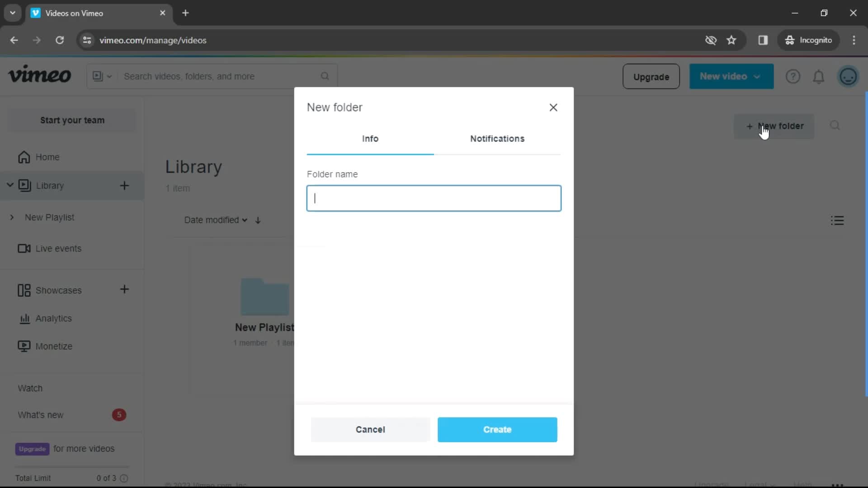Open Date modified sort dropdown
Image resolution: width=868 pixels, height=488 pixels.
216,220
